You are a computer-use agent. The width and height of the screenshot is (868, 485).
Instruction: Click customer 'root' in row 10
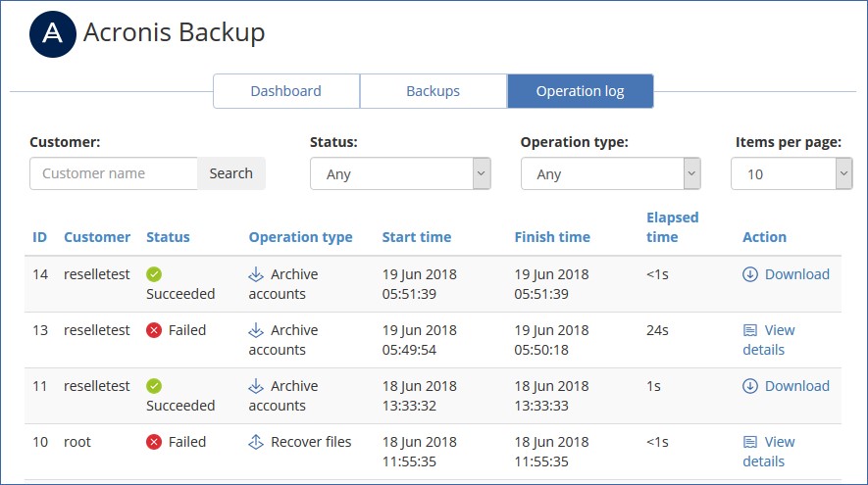point(77,443)
